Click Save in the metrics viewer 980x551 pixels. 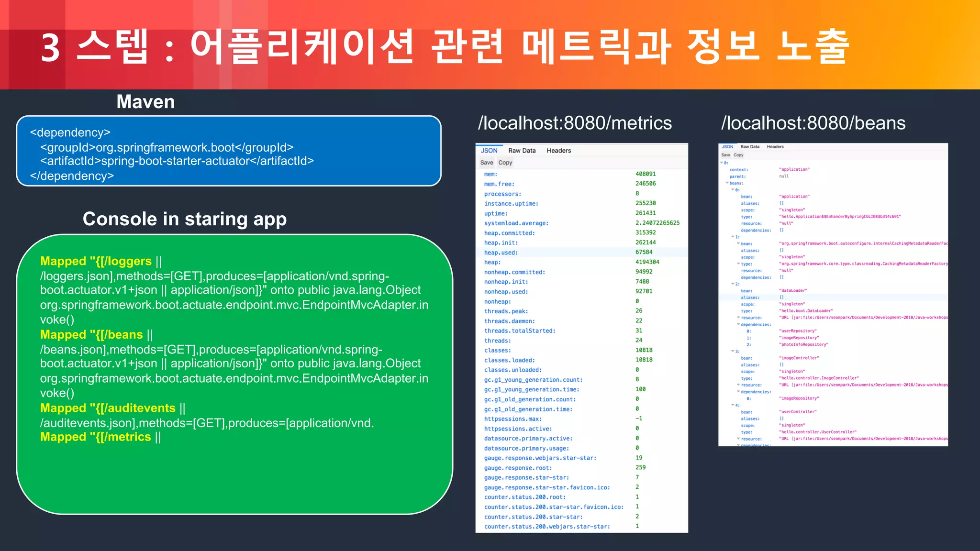tap(487, 163)
